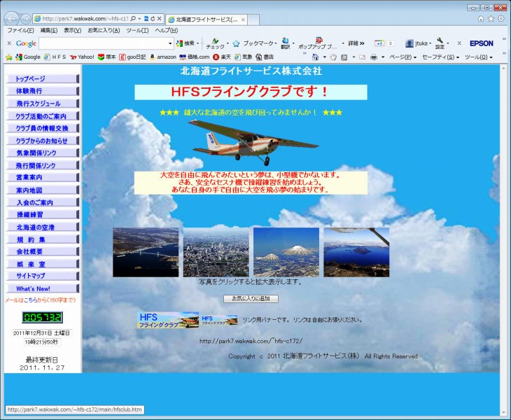Open the Google toolbar bookmark star (ブックマーク)
The image size is (511, 420).
(x=237, y=43)
